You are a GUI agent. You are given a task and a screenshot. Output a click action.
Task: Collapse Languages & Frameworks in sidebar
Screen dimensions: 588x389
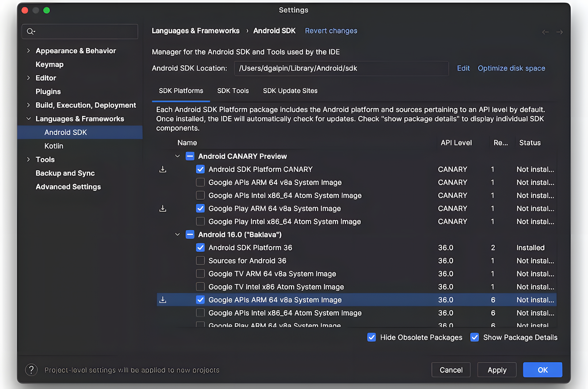[29, 119]
